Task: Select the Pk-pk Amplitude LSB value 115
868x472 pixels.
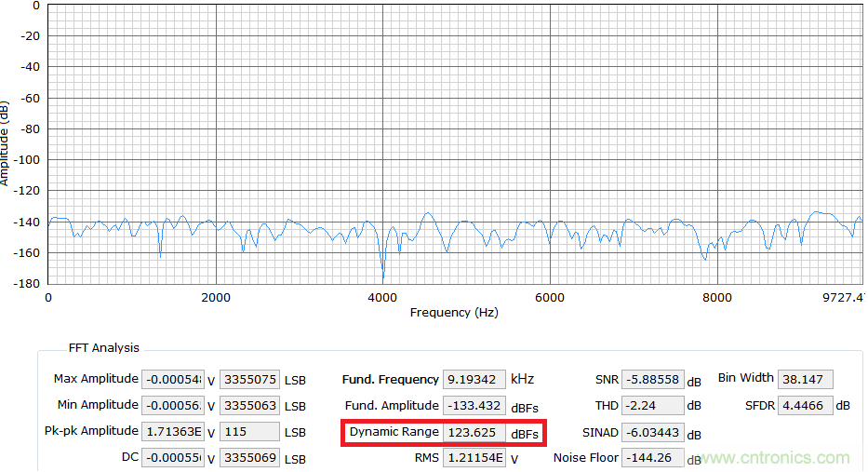Action: 248,432
